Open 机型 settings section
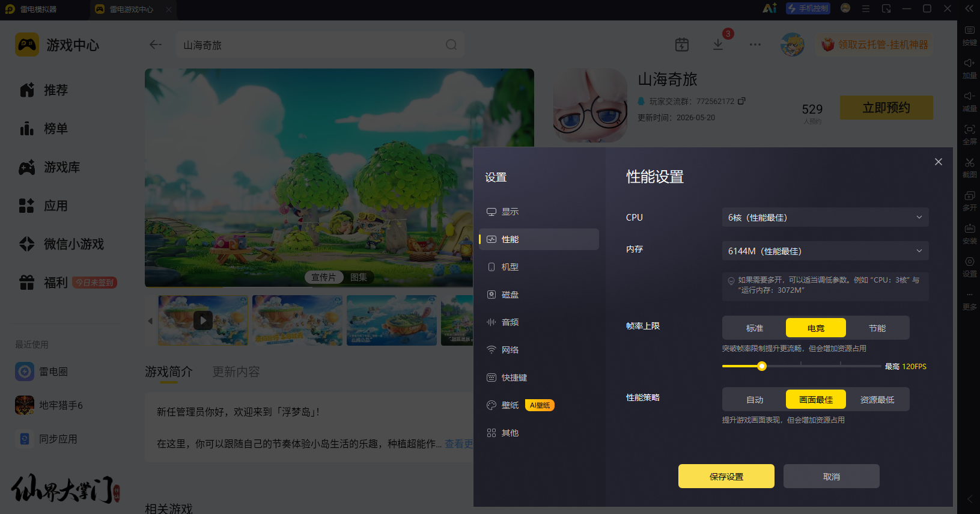Image resolution: width=980 pixels, height=514 pixels. coord(539,267)
